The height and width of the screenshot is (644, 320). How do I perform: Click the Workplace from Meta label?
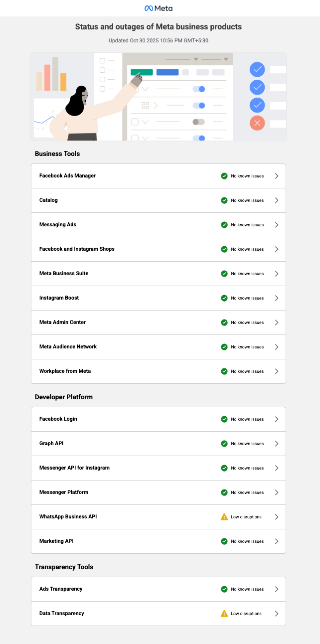pos(65,371)
